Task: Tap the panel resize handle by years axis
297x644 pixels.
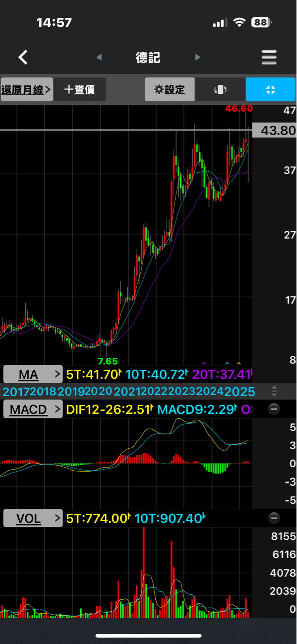Action: tap(274, 391)
